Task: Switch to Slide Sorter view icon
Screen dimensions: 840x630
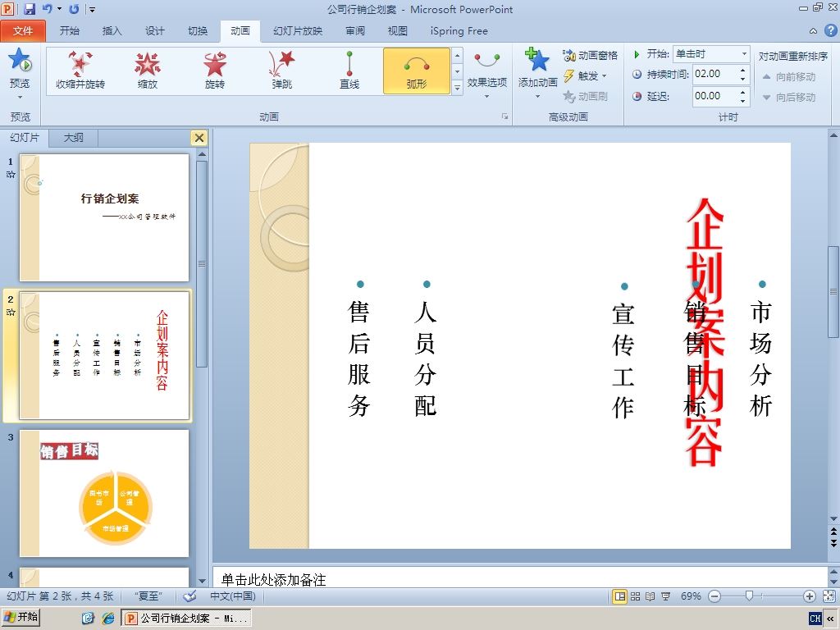Action: pos(636,596)
